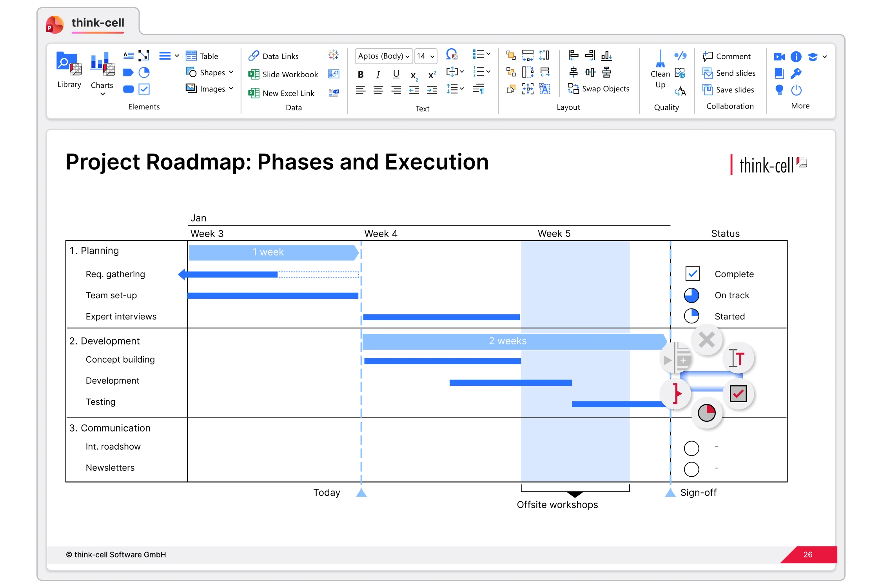Click the Harvey ball icon in Elements
882x588 pixels.
click(144, 73)
